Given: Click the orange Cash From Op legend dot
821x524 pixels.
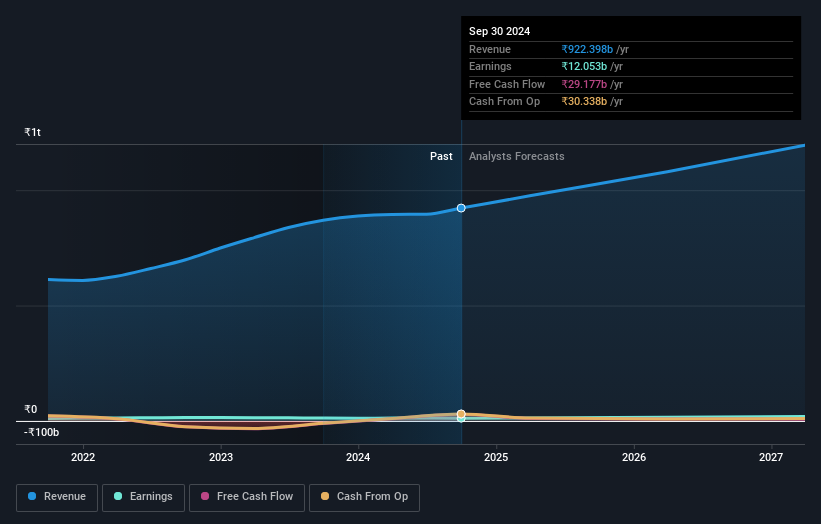Looking at the screenshot, I should (325, 496).
